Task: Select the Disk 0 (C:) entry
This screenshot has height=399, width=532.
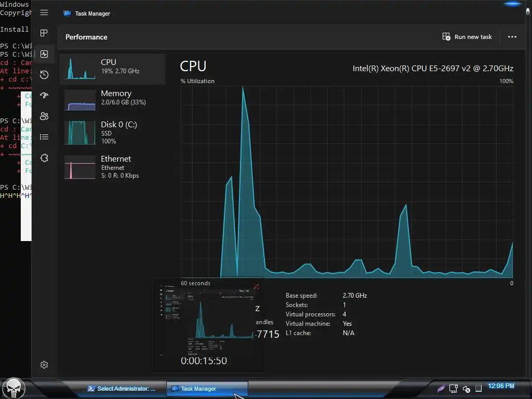Action: point(112,132)
